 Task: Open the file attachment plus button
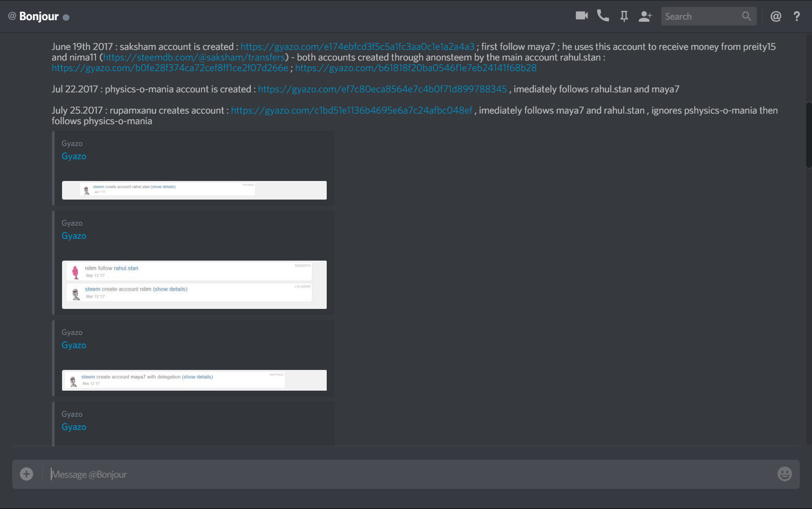coord(25,473)
